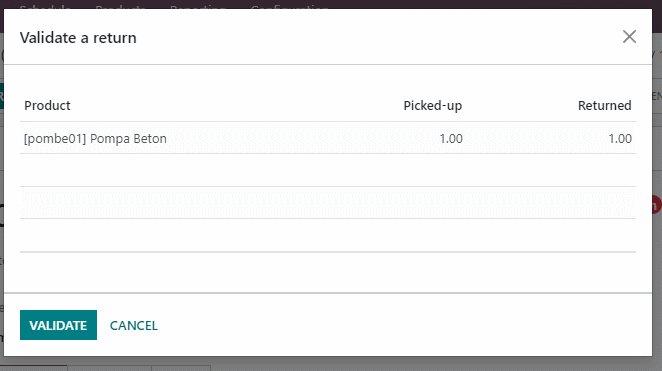Open the partially hidden Schedule menu
The height and width of the screenshot is (371, 662).
coord(45,7)
